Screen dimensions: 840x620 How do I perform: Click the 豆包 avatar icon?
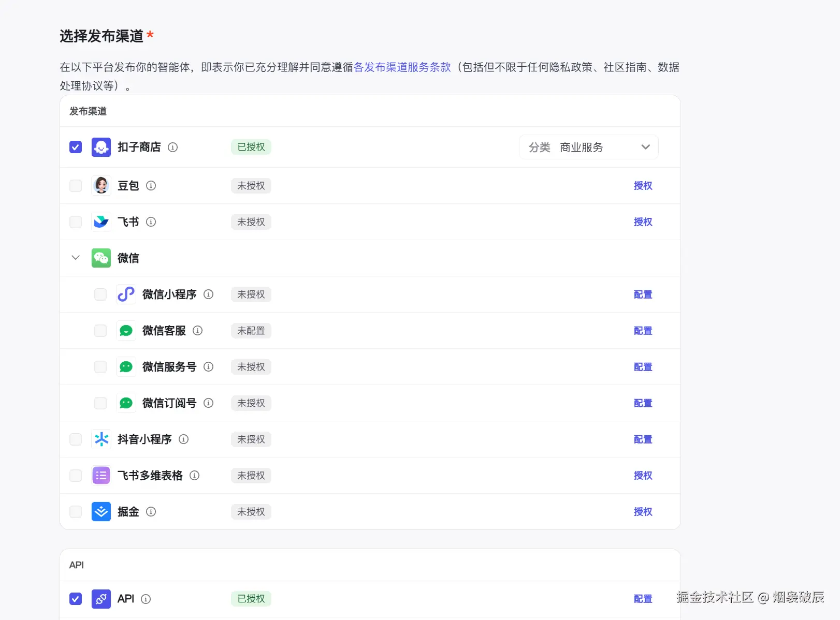tap(101, 185)
